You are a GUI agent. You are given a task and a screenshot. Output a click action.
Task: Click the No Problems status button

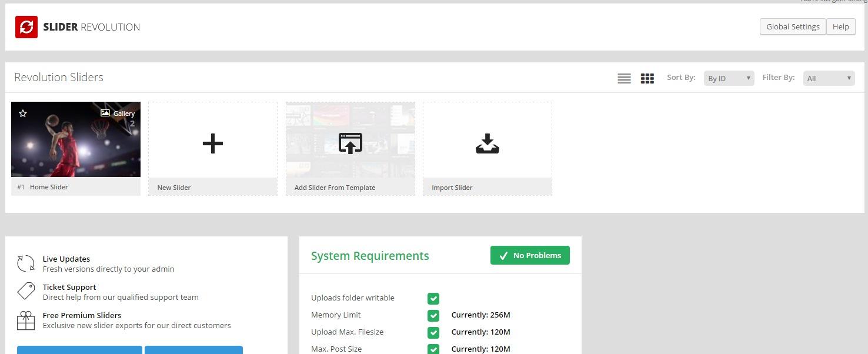pos(530,255)
